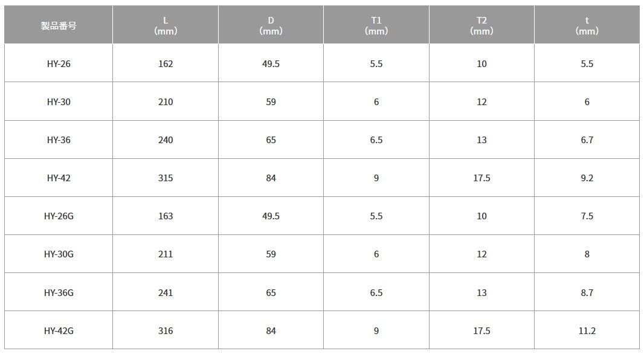Click the L (mm) column header
This screenshot has width=644, height=354.
tap(166, 26)
